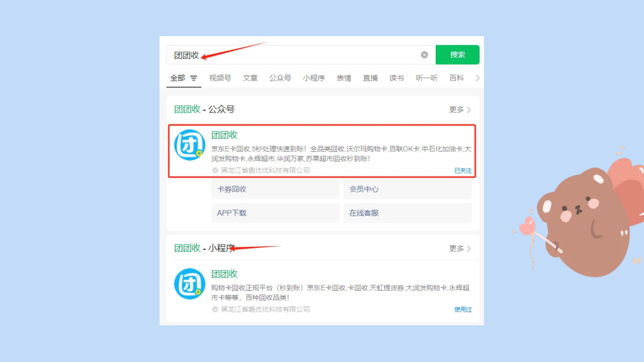
Task: Switch to the 小程序 tab
Action: click(314, 78)
